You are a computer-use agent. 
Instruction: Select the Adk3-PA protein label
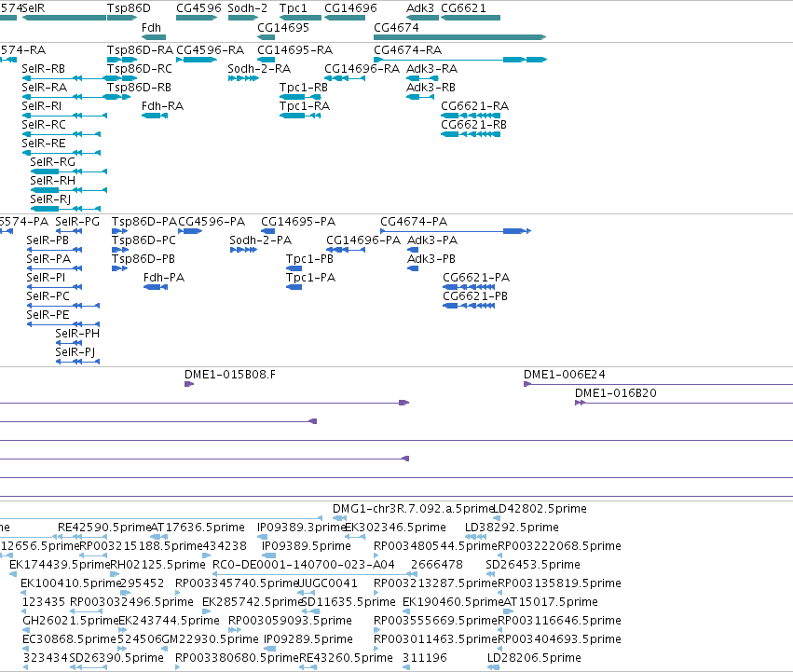(432, 240)
